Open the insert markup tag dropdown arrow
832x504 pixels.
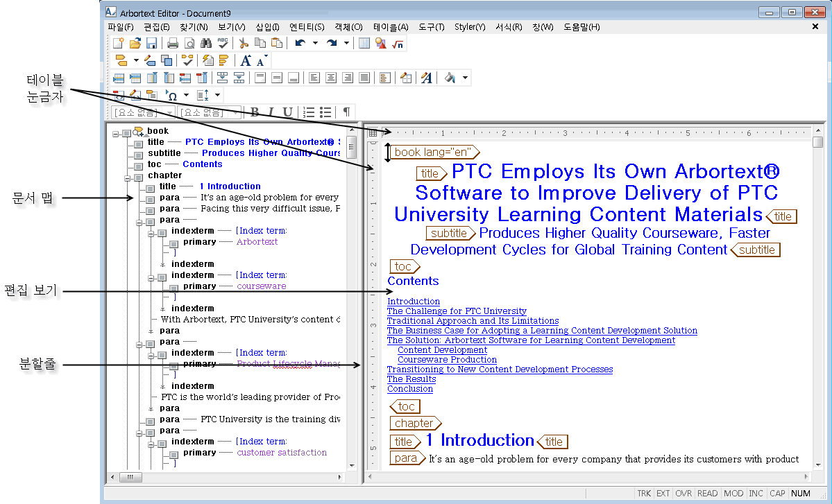pyautogui.click(x=136, y=60)
